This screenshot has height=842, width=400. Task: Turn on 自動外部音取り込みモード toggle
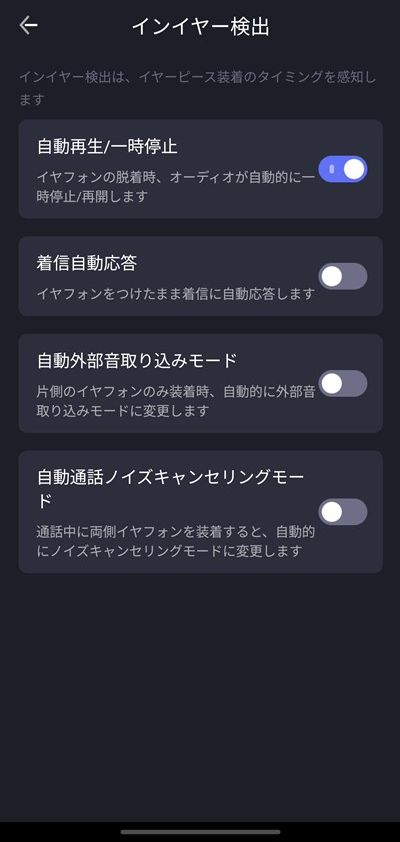tap(343, 383)
